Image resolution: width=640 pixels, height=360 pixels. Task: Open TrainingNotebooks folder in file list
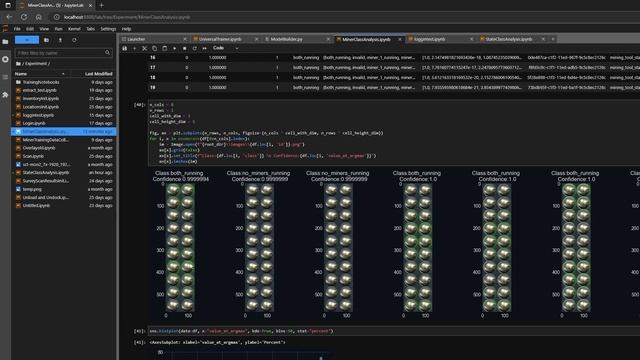pyautogui.click(x=63, y=82)
